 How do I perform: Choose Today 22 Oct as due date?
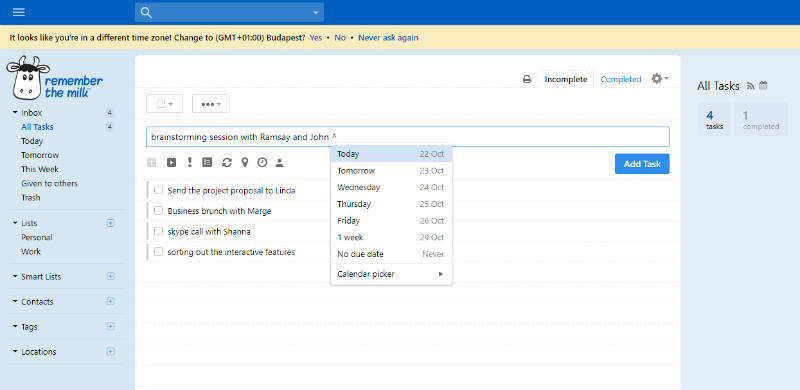point(391,154)
